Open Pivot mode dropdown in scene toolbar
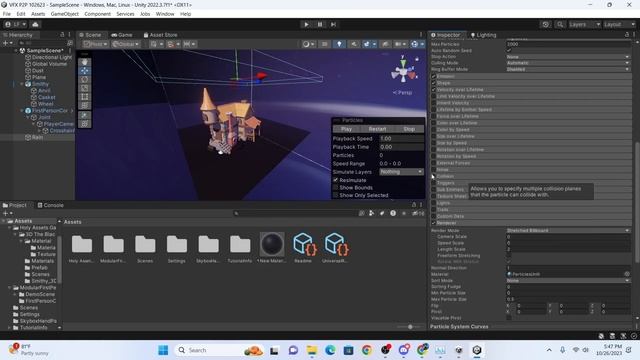This screenshot has height=360, width=640. pyautogui.click(x=96, y=44)
